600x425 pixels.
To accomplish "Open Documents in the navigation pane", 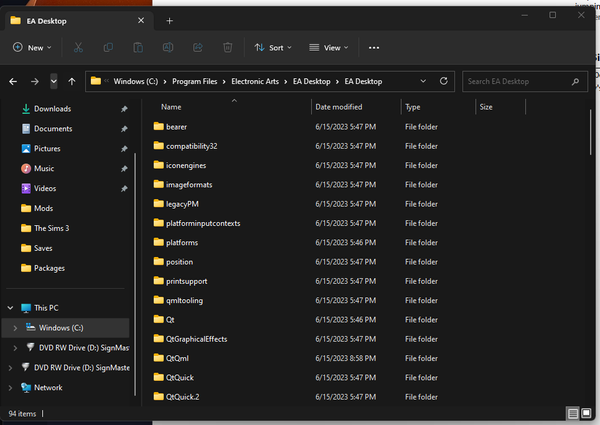I will pos(53,129).
